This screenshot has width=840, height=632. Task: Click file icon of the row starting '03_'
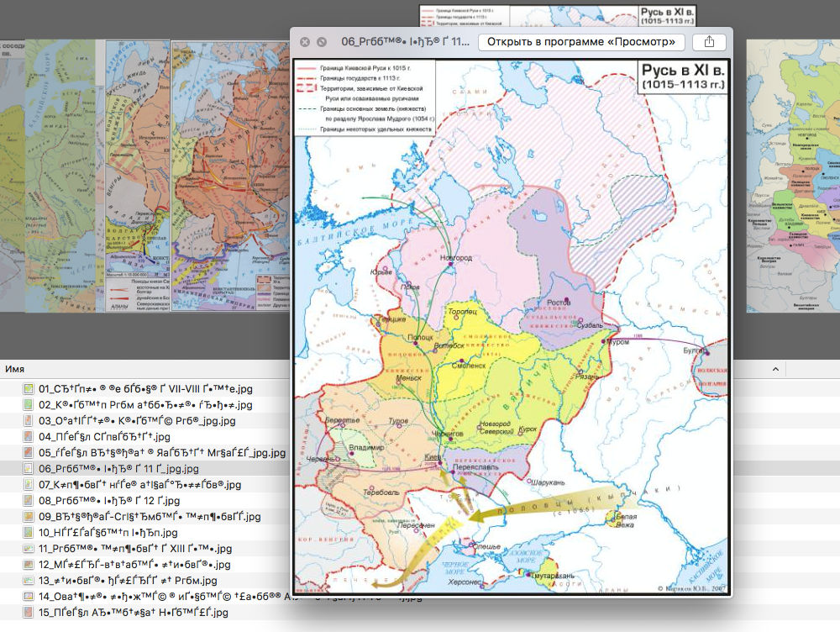(29, 421)
